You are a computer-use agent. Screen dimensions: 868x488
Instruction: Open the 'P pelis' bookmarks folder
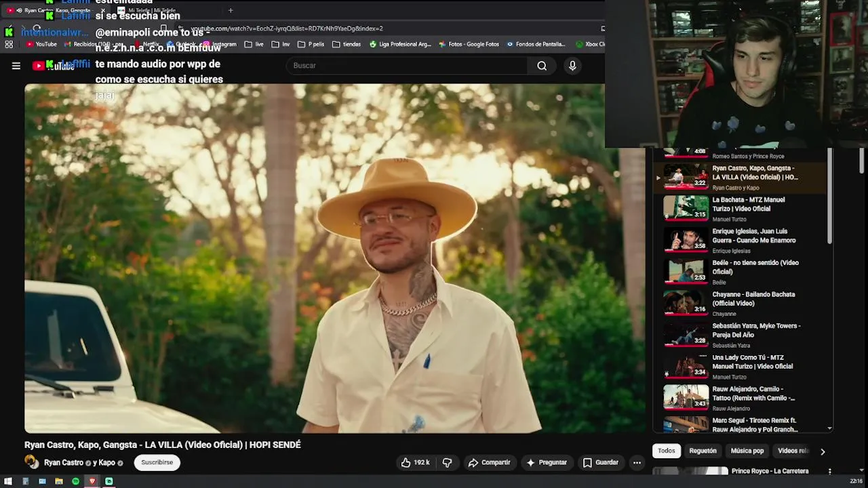(x=311, y=44)
